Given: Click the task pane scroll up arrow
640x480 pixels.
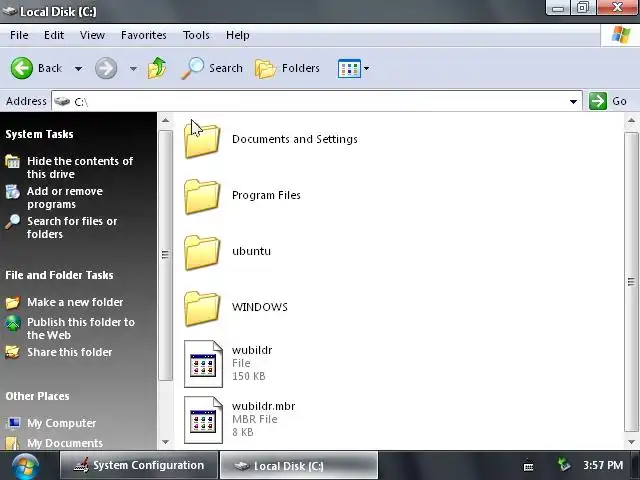Looking at the screenshot, I should pyautogui.click(x=165, y=120).
